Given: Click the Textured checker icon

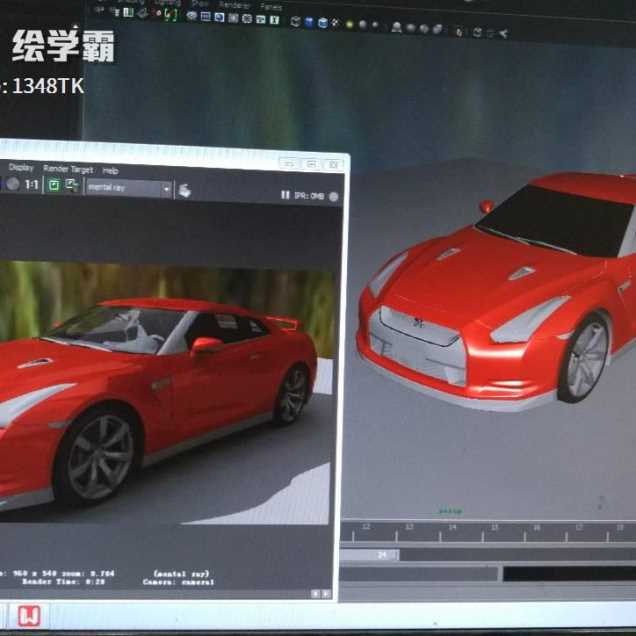Looking at the screenshot, I should [x=335, y=23].
